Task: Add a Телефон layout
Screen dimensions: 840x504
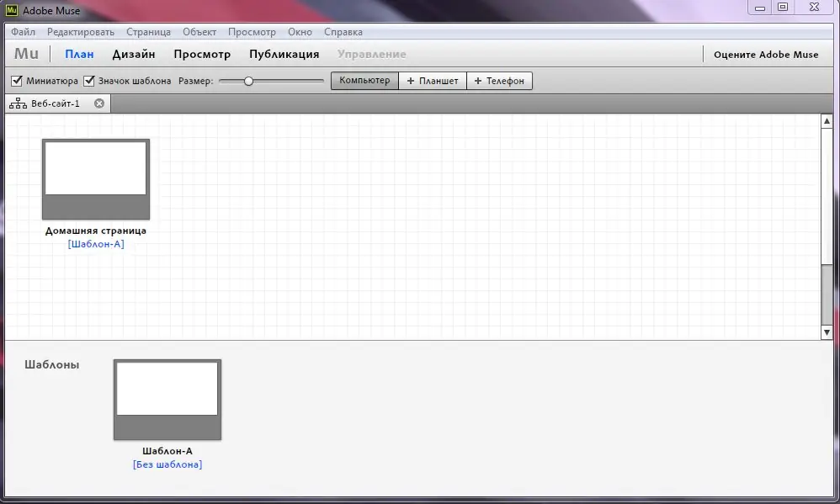Action: [500, 81]
